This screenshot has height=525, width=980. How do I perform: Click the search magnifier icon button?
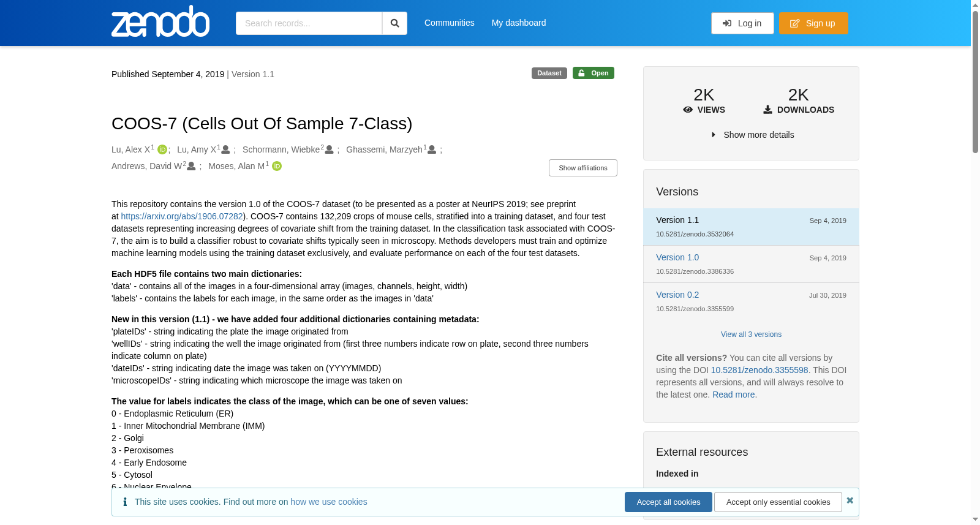(394, 23)
